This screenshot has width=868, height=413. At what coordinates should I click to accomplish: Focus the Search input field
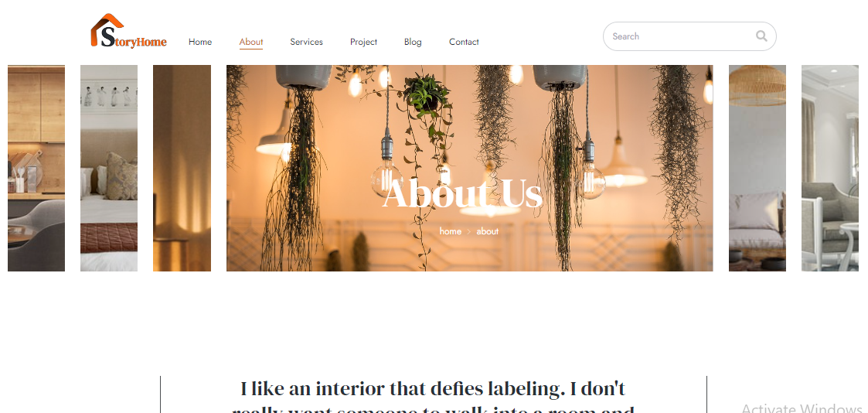click(x=689, y=36)
